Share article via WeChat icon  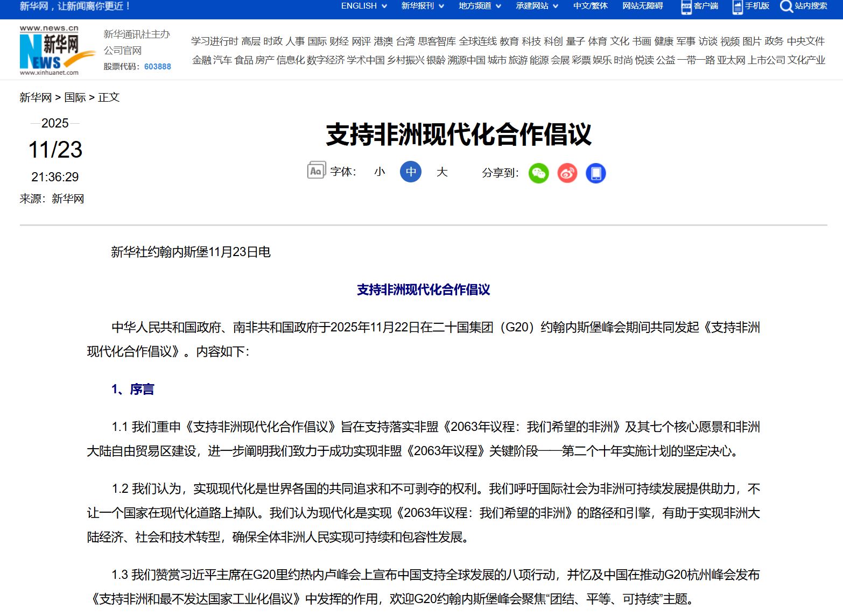[x=538, y=173]
